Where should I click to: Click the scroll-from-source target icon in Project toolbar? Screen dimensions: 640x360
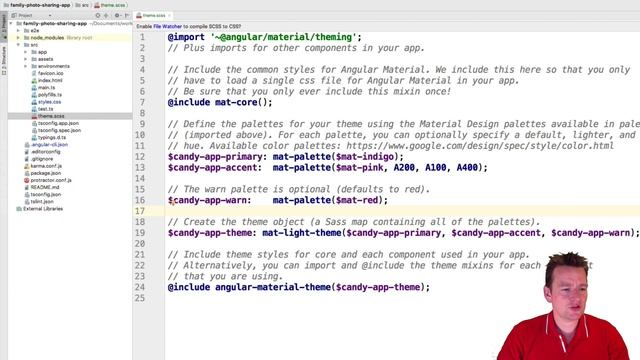click(x=98, y=16)
